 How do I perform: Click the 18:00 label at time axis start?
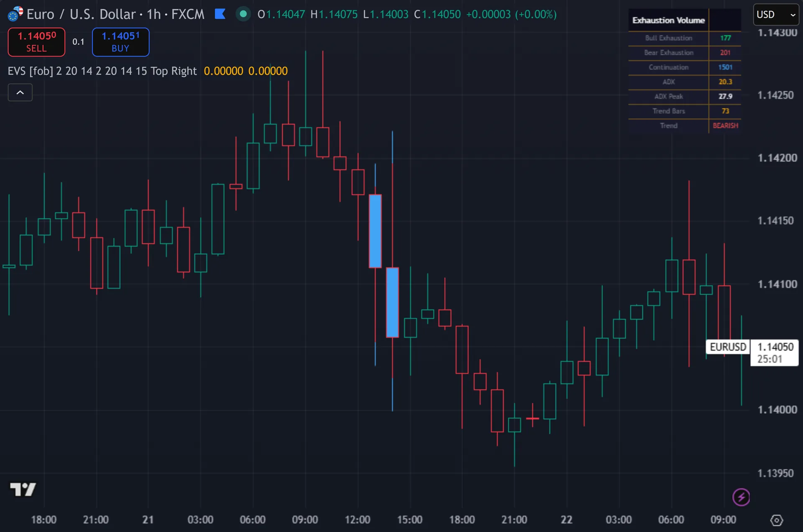[x=44, y=520]
